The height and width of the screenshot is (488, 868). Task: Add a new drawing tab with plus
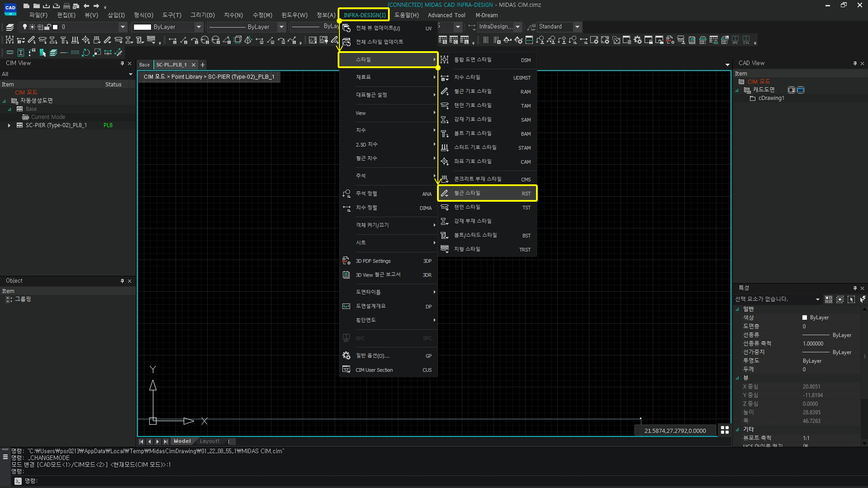(203, 65)
